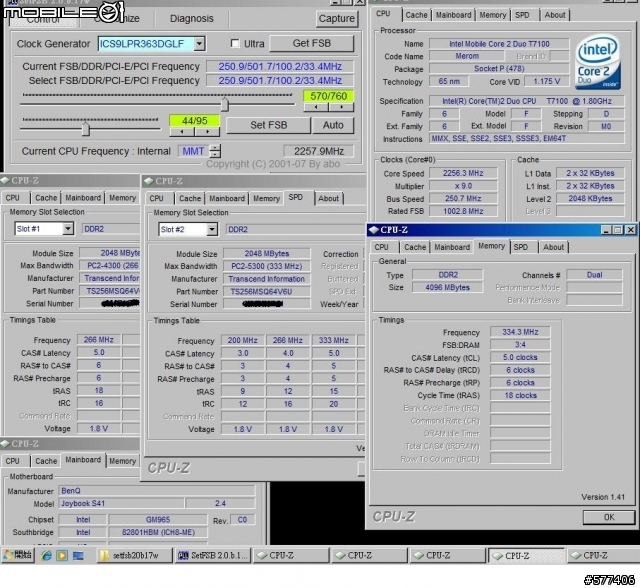Screen dimensions: 640x588
Task: Open Internet Explorer from the taskbar
Action: click(46, 555)
